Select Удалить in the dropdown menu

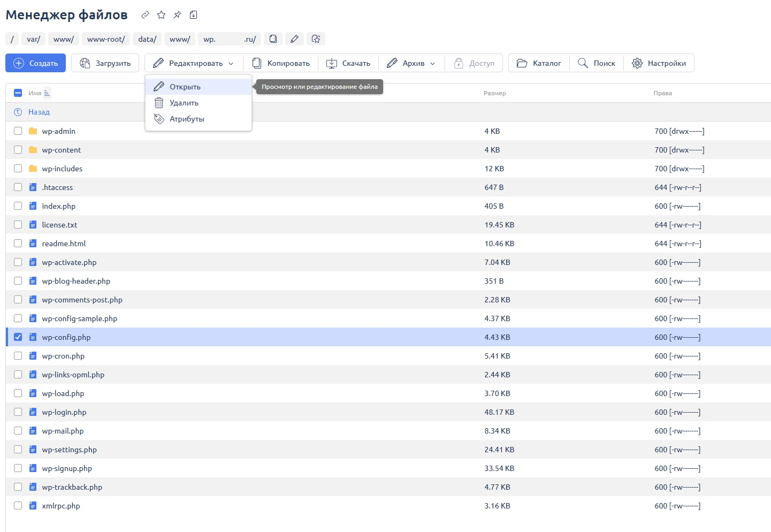pyautogui.click(x=184, y=103)
